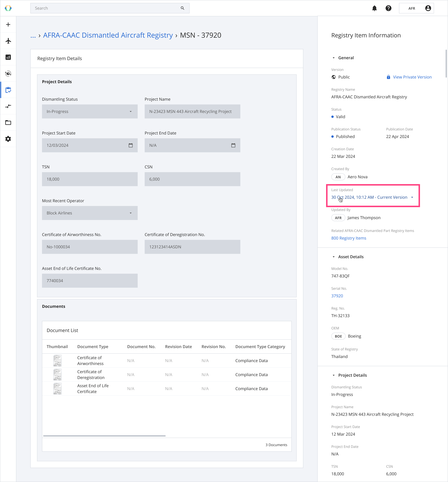Click the plus add icon in sidebar
The height and width of the screenshot is (482, 448).
click(8, 25)
